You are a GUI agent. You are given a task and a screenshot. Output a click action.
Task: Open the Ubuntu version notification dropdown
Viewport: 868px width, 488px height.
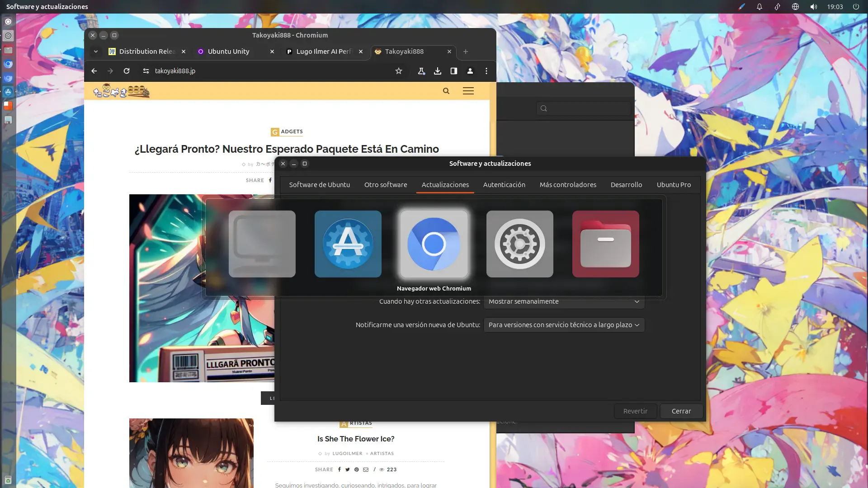coord(563,325)
